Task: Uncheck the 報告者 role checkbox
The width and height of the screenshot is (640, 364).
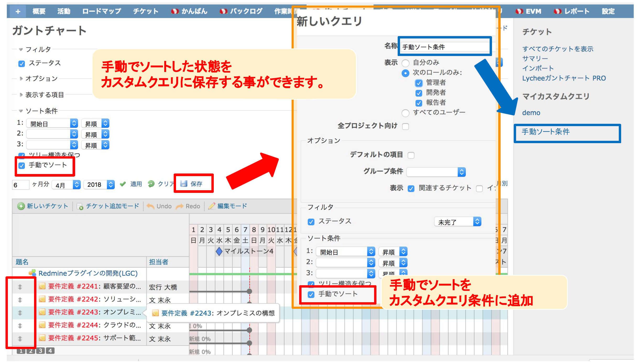Action: 419,103
